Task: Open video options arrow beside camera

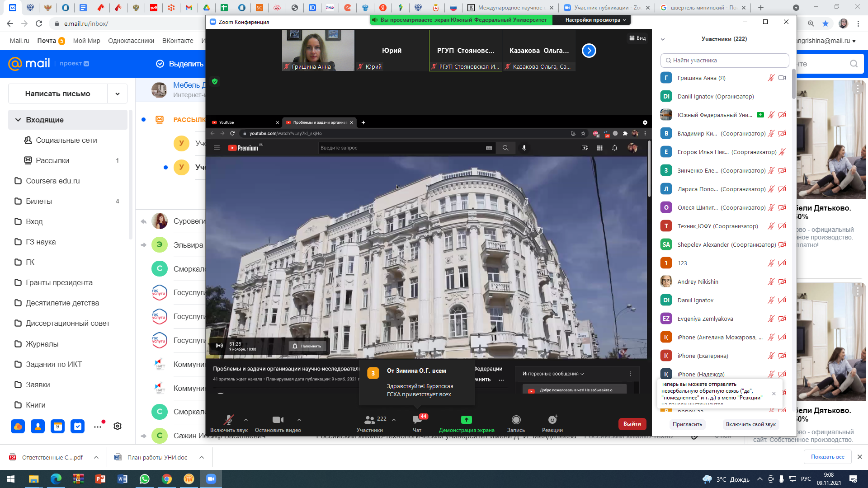Action: pyautogui.click(x=299, y=420)
